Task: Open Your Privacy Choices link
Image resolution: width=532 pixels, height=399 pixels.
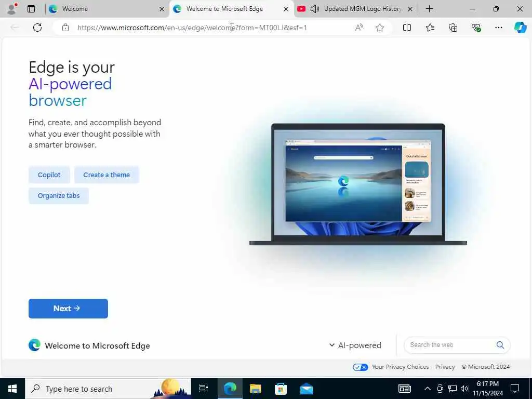Action: (x=401, y=367)
